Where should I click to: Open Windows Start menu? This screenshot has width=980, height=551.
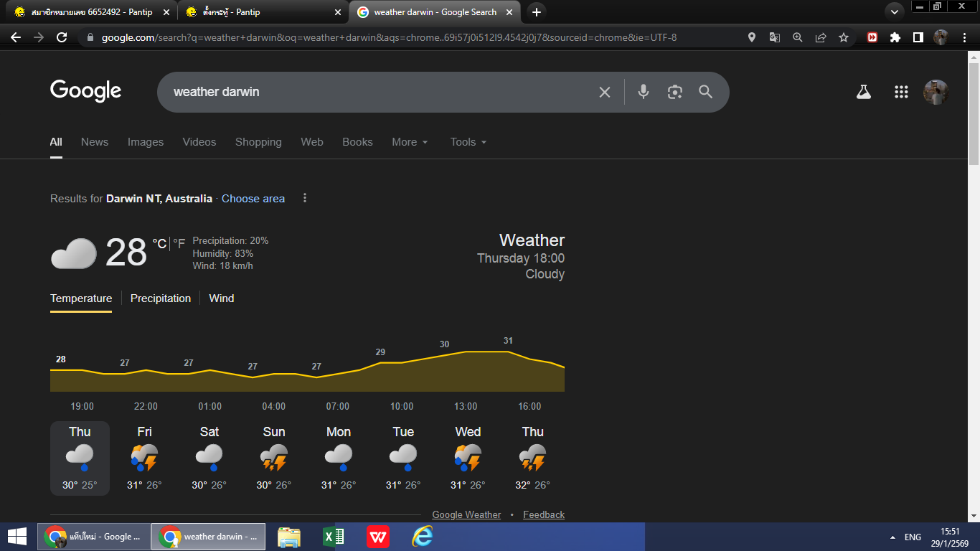(x=17, y=537)
